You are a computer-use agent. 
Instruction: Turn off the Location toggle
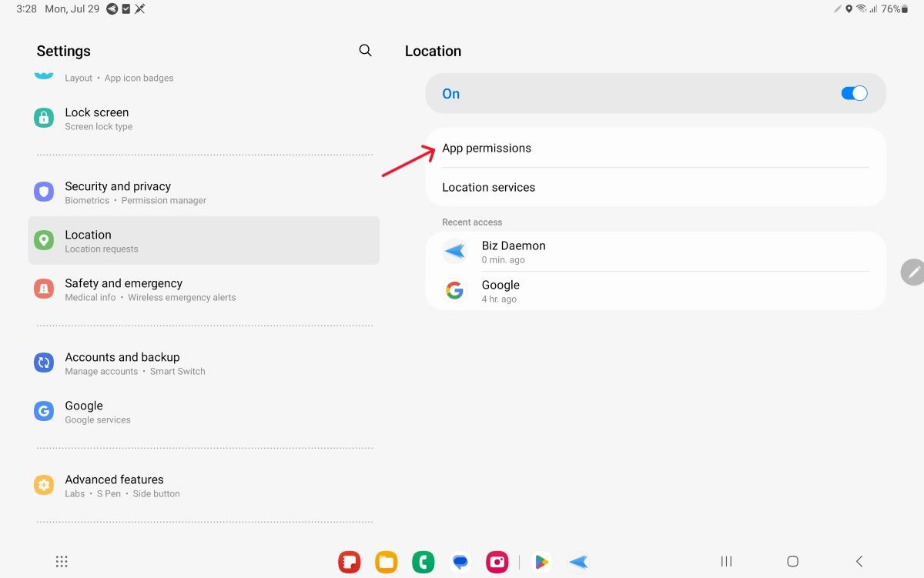(x=854, y=92)
